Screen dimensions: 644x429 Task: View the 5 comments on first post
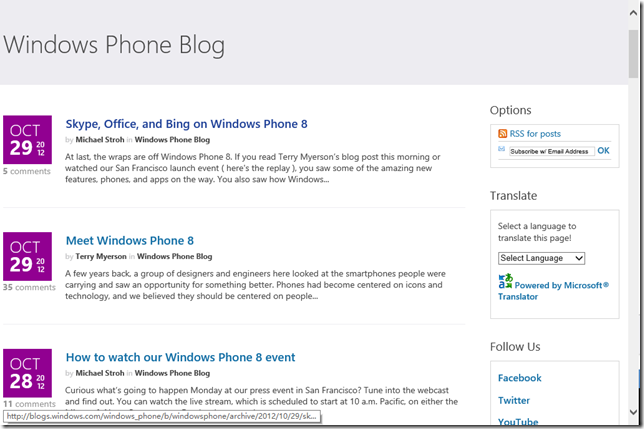(26, 171)
